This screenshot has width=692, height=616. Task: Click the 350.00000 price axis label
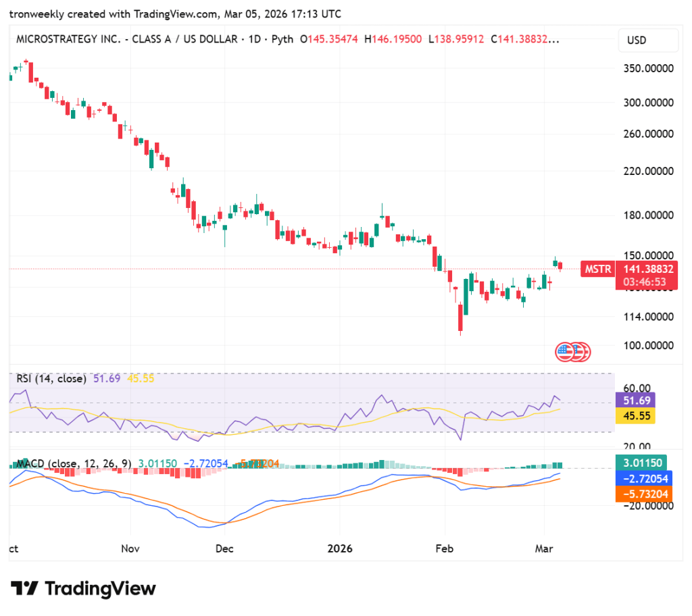click(648, 68)
